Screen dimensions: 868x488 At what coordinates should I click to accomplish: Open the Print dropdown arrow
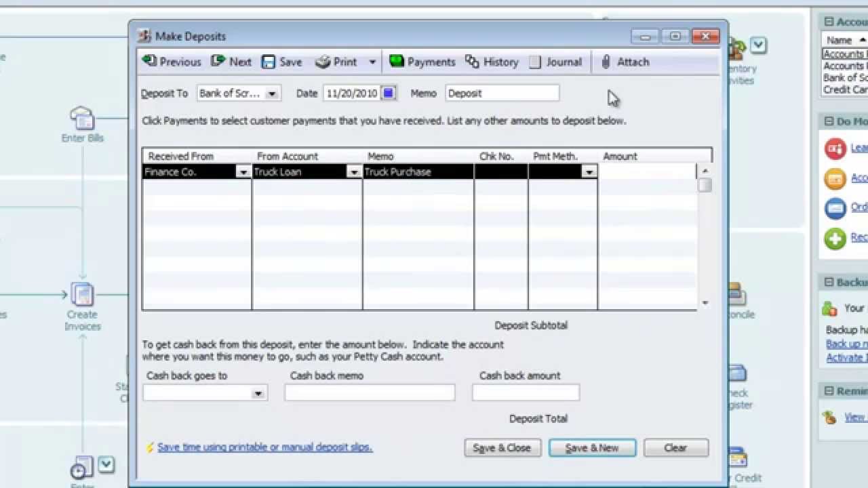(x=372, y=62)
